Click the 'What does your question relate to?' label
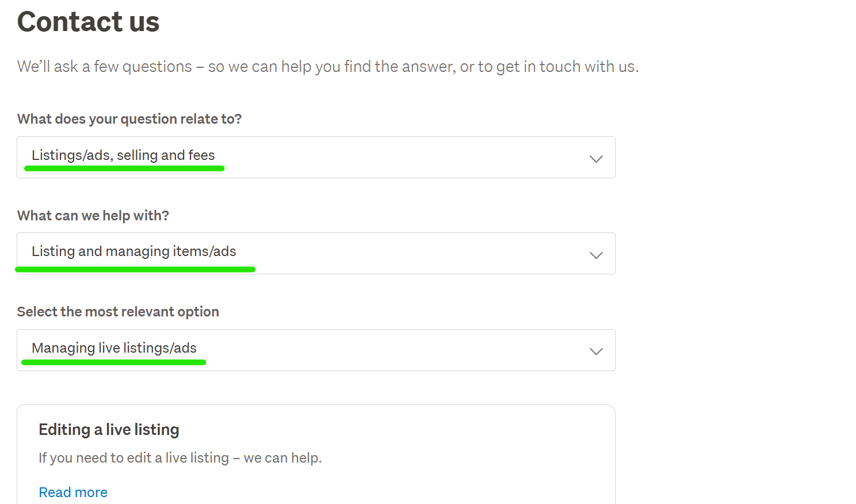This screenshot has height=504, width=856. 129,119
